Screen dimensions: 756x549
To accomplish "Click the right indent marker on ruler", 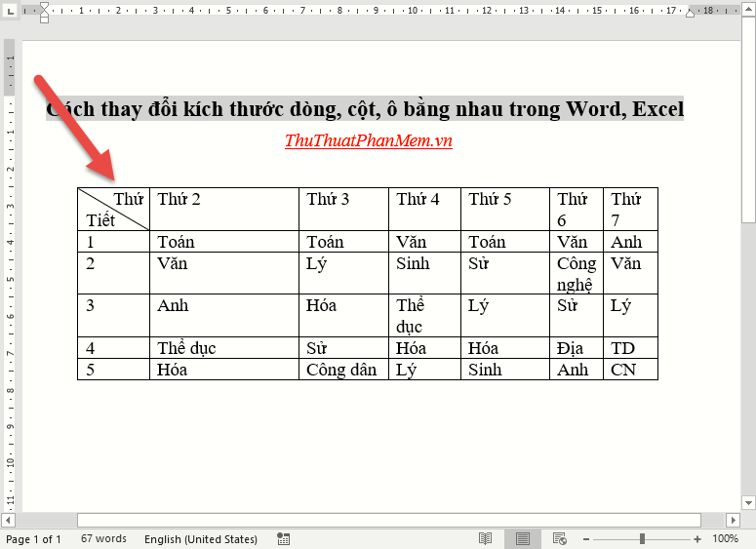I will click(691, 14).
